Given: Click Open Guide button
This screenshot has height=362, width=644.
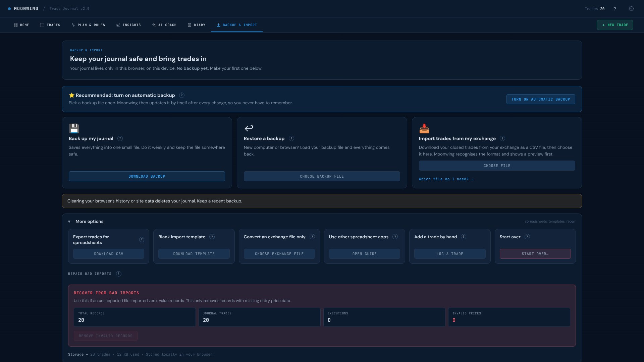Looking at the screenshot, I should pyautogui.click(x=365, y=254).
